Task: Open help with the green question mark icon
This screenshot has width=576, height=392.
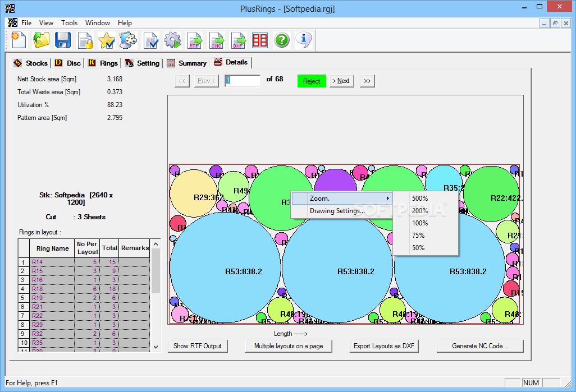Action: pos(282,40)
